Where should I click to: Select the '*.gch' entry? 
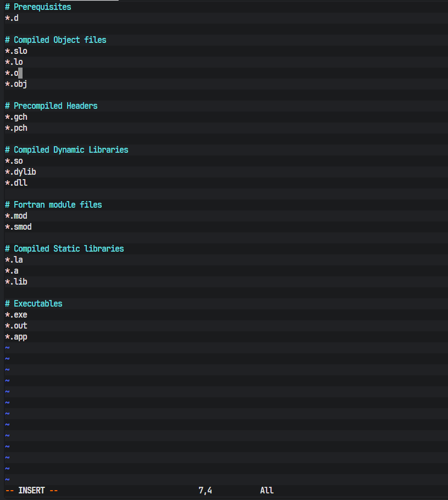[16, 117]
